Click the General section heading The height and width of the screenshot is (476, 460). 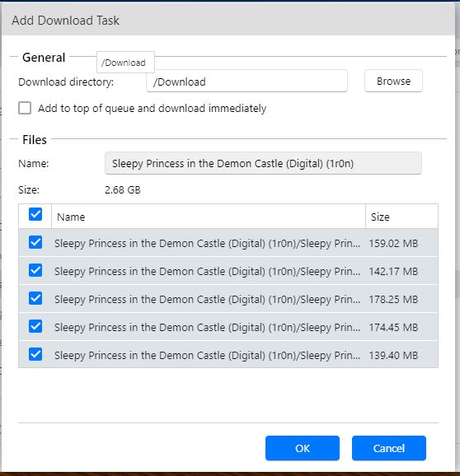[44, 57]
